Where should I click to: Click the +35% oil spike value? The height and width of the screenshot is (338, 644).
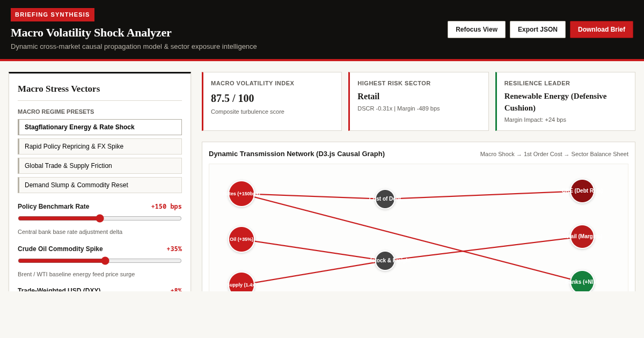(174, 249)
